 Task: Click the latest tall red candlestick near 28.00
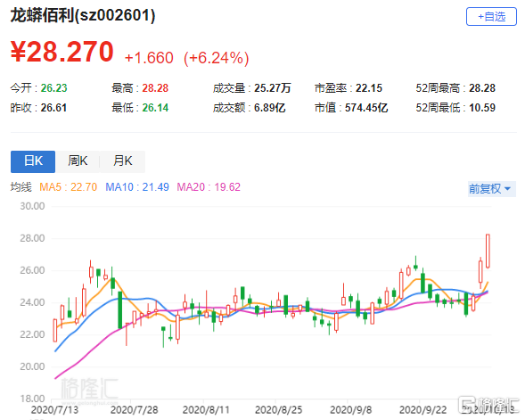click(x=488, y=251)
